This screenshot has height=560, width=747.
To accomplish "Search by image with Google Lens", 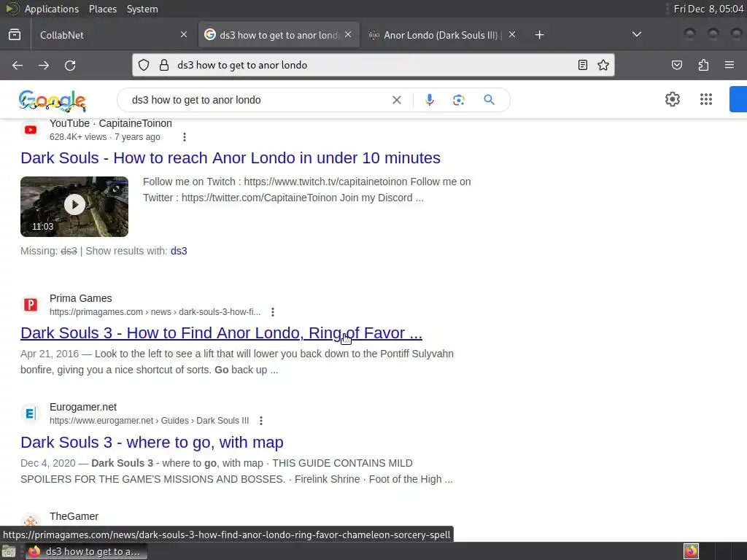I will pyautogui.click(x=458, y=100).
